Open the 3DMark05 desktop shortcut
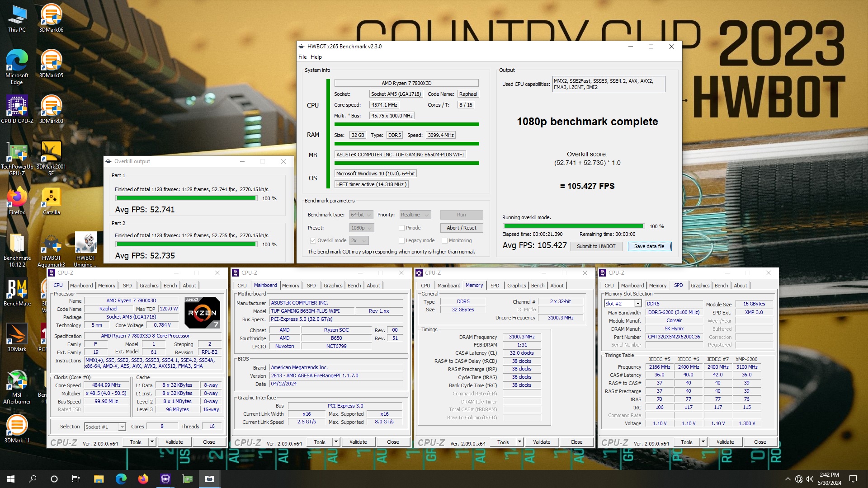 [x=51, y=64]
